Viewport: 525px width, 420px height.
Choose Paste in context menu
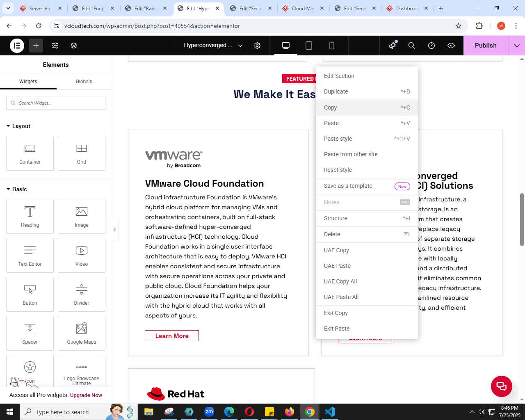[x=367, y=123]
